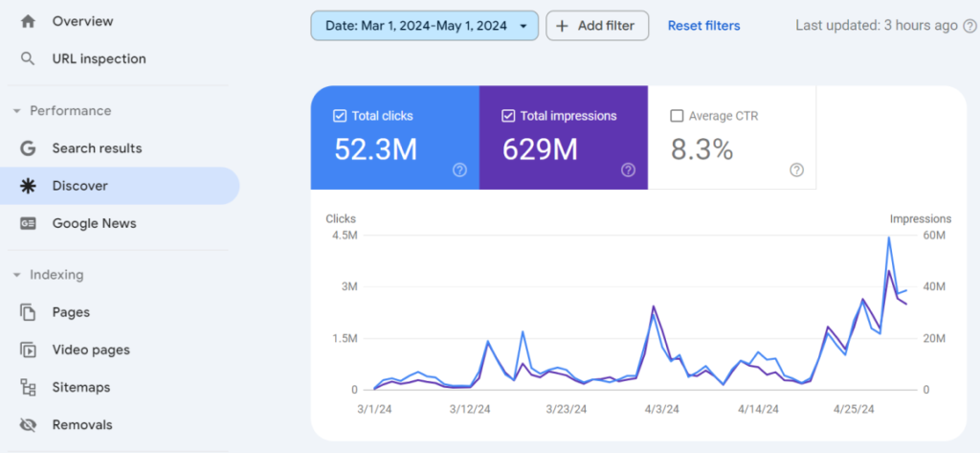
Task: Click the Reset filters link
Action: click(703, 26)
